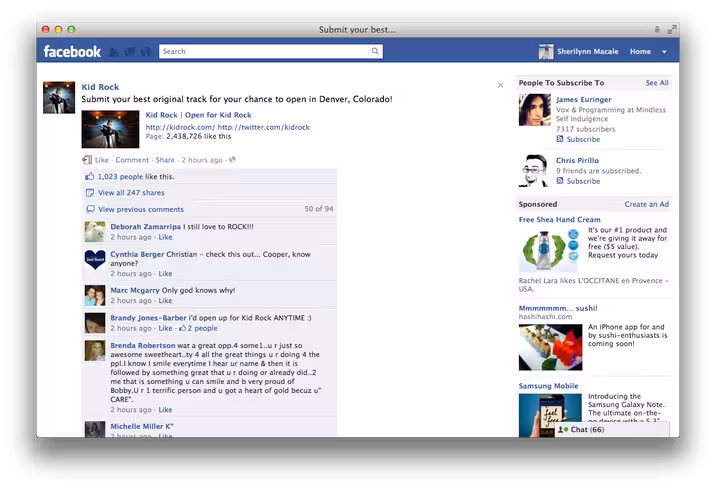The width and height of the screenshot is (716, 488).
Task: Like Brenda Robertson's comment
Action: [165, 409]
